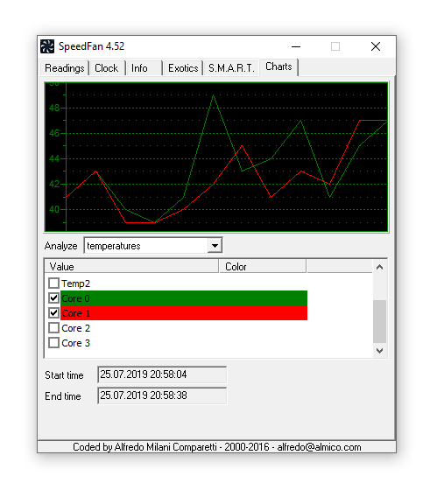Enable Core 2 chart checkbox
Screen dimensions: 437x504
(x=53, y=328)
